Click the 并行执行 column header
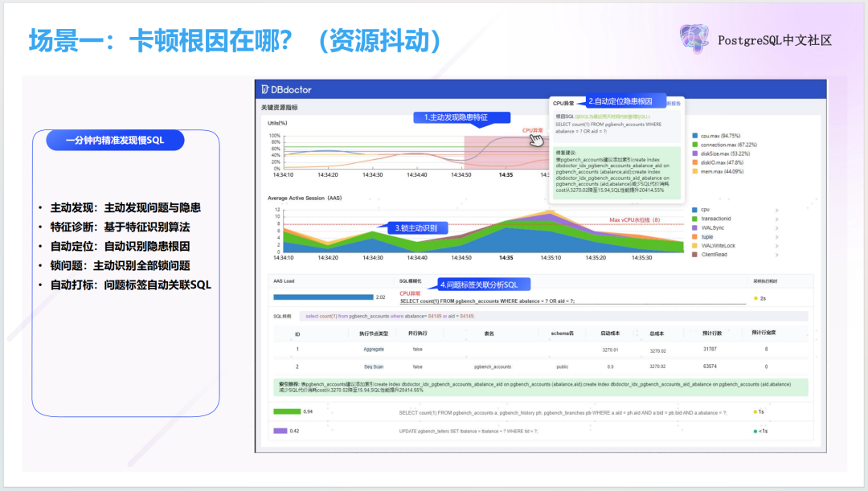The image size is (868, 491). pos(417,333)
